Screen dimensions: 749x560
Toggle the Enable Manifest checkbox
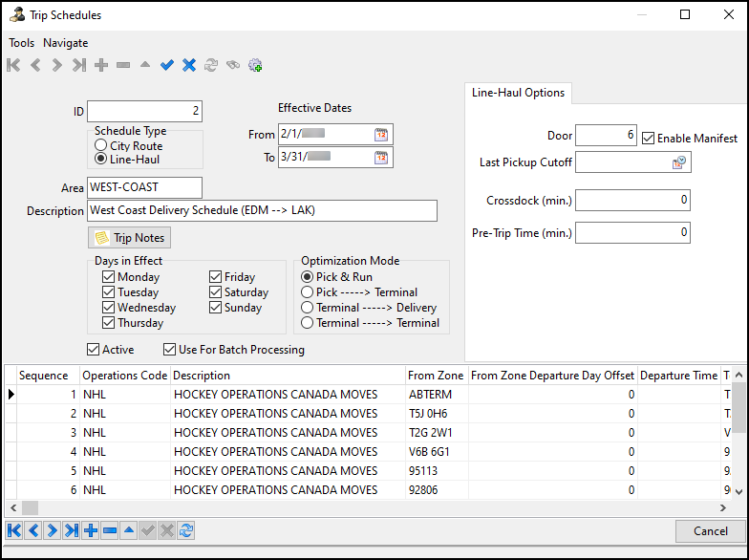[x=649, y=138]
